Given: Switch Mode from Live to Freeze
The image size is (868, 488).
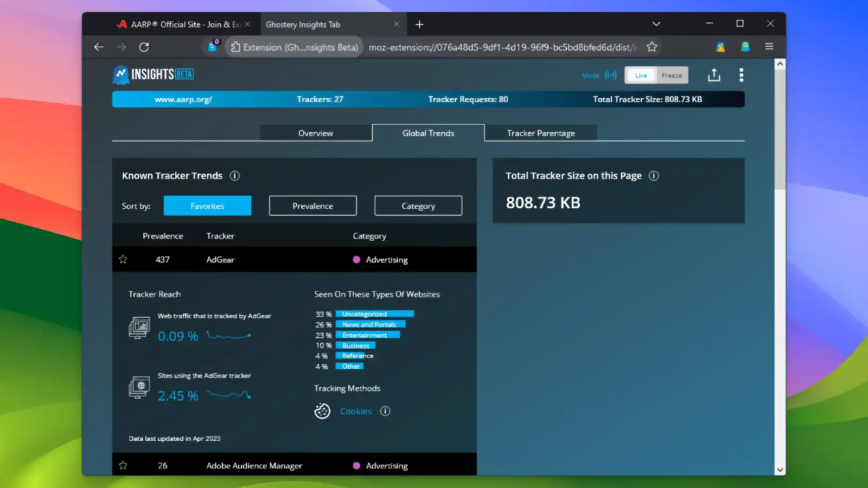Looking at the screenshot, I should tap(672, 75).
